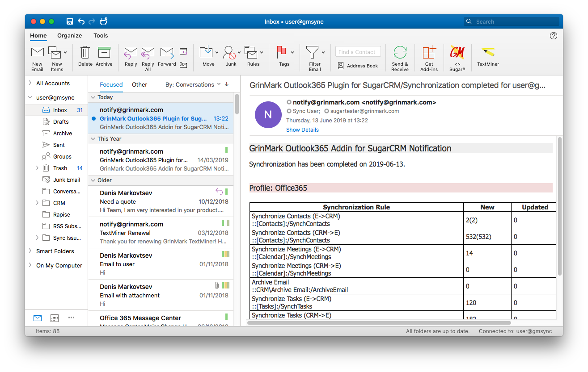Click the message list vertical scrollbar
588x372 pixels.
(237, 104)
